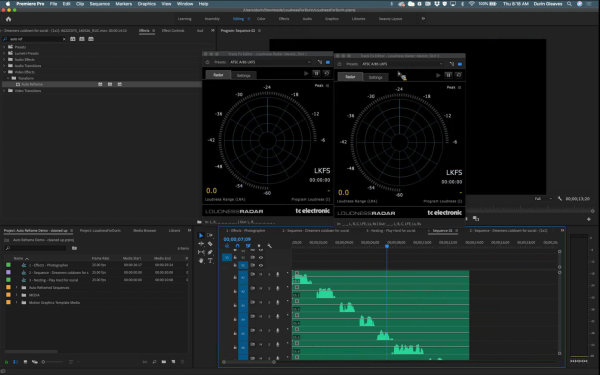The height and width of the screenshot is (375, 600).
Task: Switch to Effect Controls tab
Action: (173, 31)
